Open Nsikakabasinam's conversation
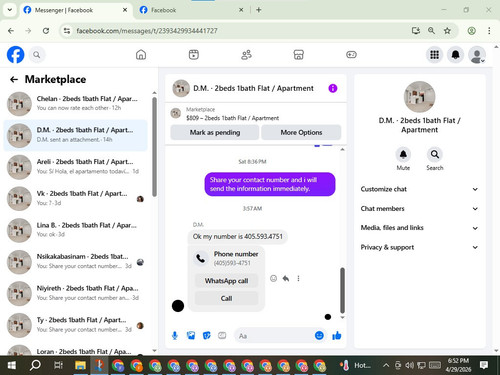 coord(75,262)
